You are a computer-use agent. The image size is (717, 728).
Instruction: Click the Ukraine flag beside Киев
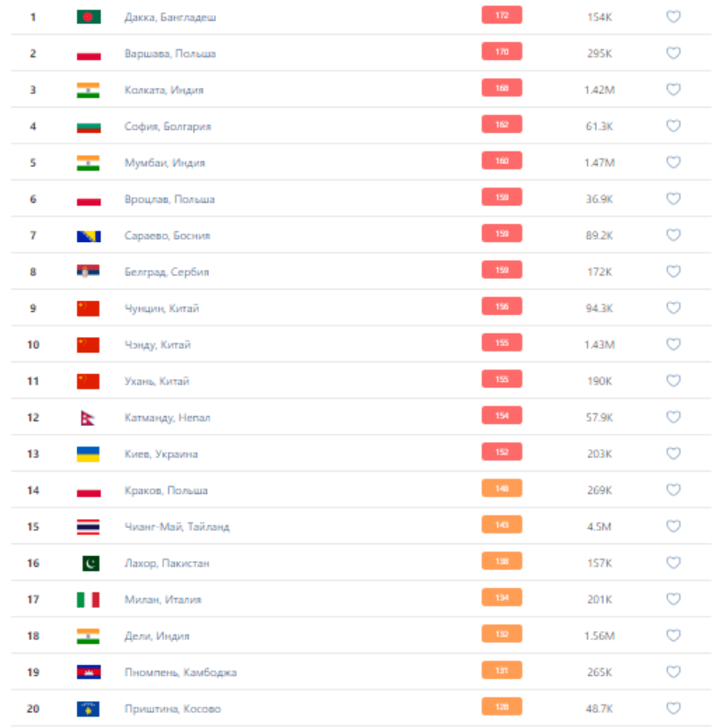click(x=88, y=454)
